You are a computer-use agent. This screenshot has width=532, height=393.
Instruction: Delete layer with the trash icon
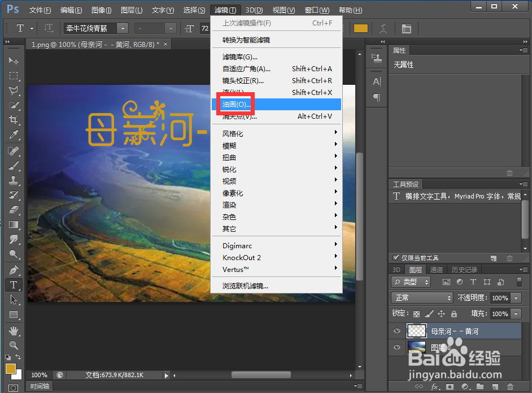[510, 387]
